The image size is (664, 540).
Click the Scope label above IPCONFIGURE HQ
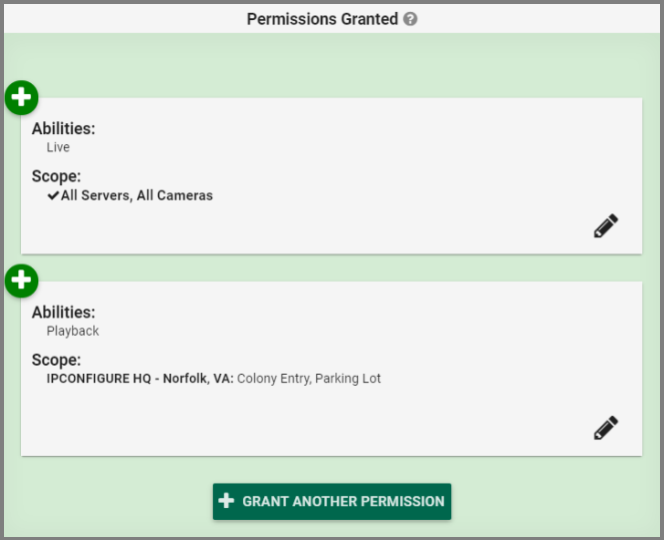pyautogui.click(x=56, y=360)
